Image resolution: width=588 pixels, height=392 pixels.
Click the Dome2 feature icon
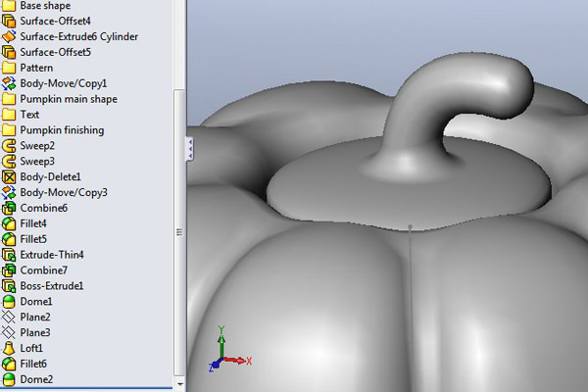[x=9, y=379]
